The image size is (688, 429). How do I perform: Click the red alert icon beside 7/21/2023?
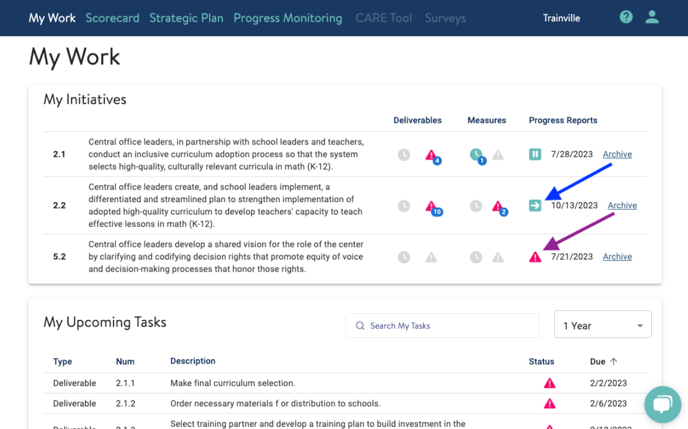tap(535, 257)
